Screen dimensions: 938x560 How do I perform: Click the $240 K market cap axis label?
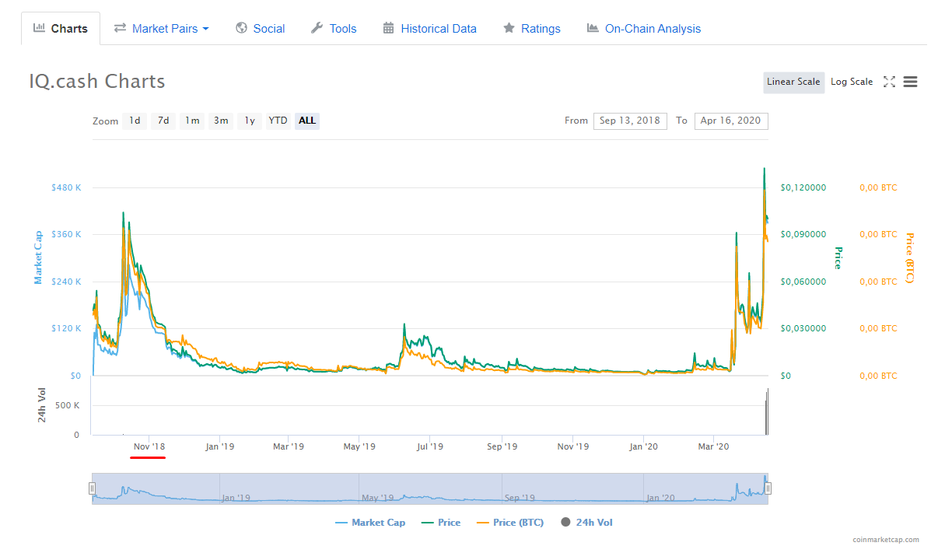pyautogui.click(x=66, y=282)
